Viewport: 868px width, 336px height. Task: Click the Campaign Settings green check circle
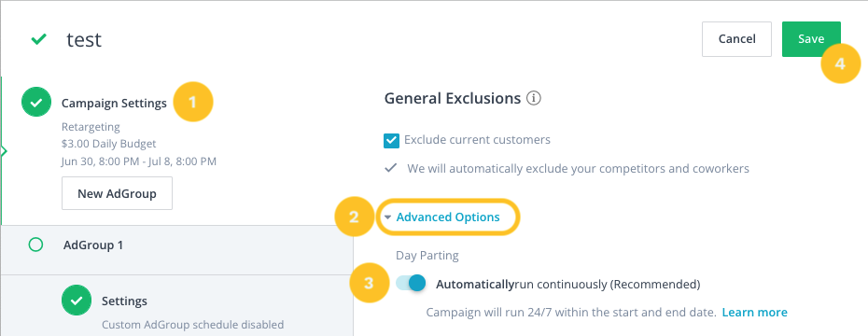click(36, 103)
